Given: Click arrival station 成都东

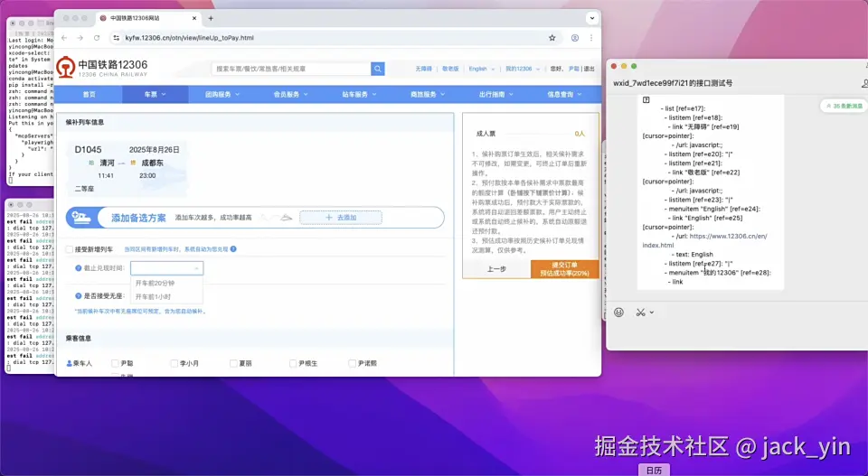Looking at the screenshot, I should click(x=152, y=163).
